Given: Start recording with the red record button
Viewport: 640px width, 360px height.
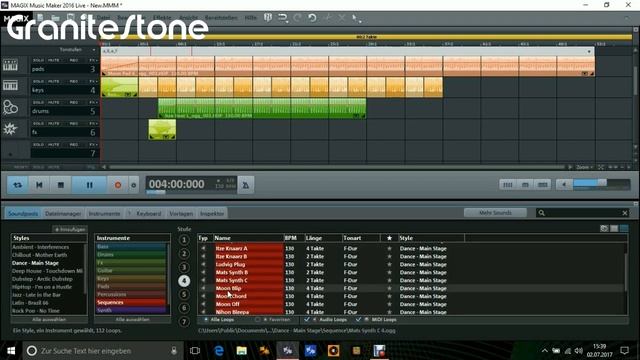Looking at the screenshot, I should [x=118, y=185].
